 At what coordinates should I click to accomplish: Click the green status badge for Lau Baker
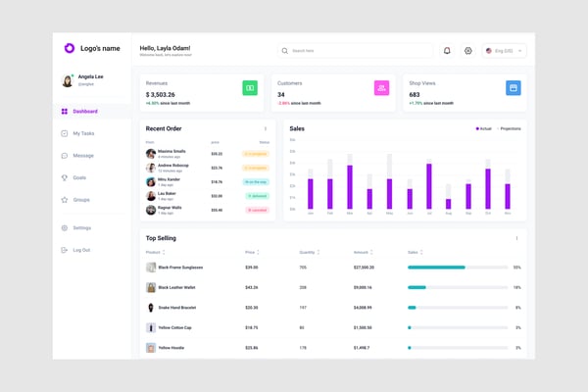tap(257, 196)
